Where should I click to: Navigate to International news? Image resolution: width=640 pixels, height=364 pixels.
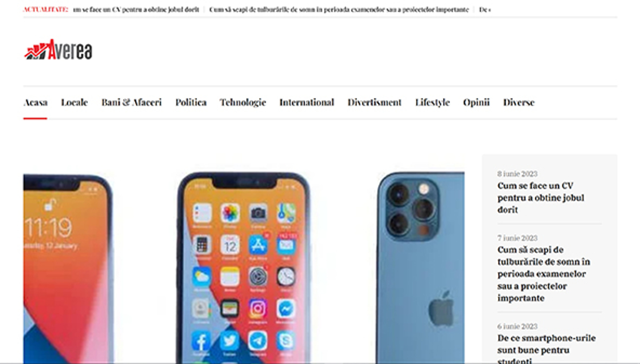point(307,102)
